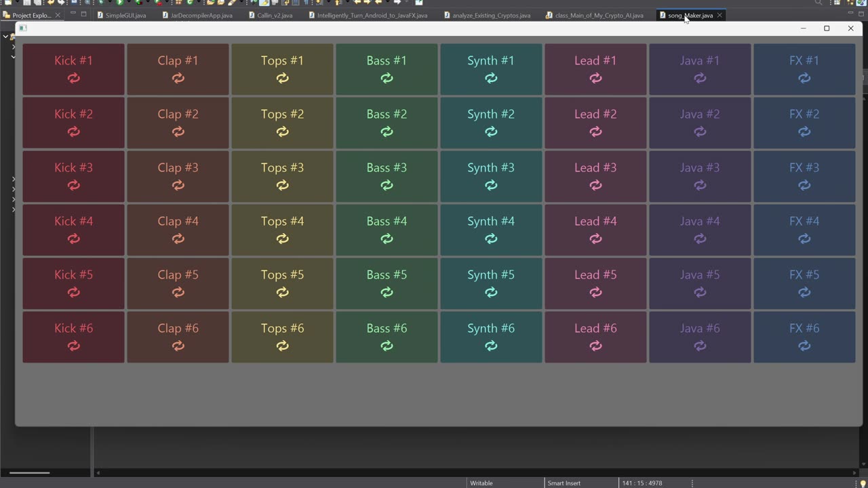Toggle the Synth #2 loop pad
The image size is (868, 488).
click(492, 123)
